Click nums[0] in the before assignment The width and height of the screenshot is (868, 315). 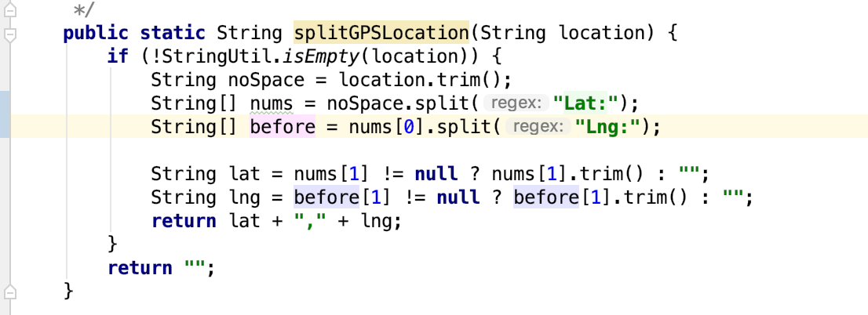pos(387,127)
